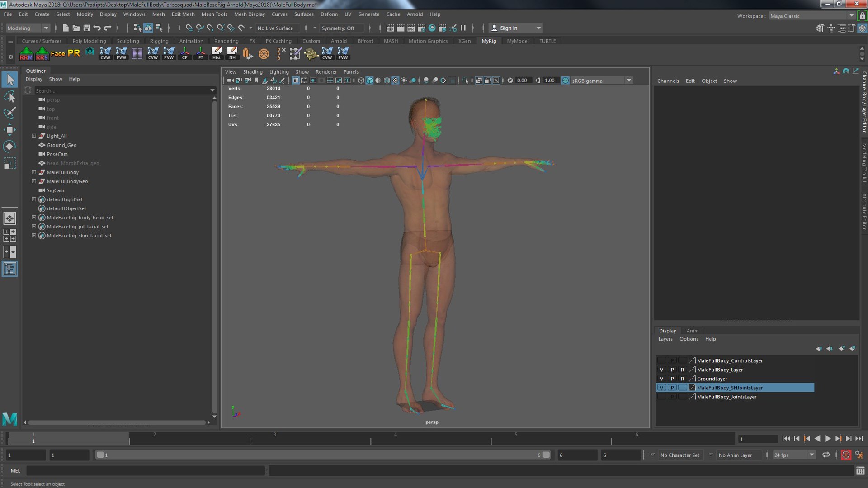Activate the Scale tool in toolbox
The height and width of the screenshot is (488, 868).
click(x=9, y=163)
